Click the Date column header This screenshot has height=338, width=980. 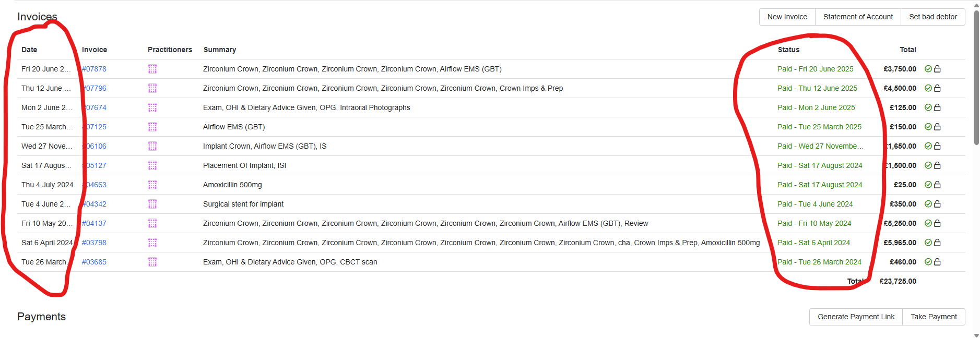(x=29, y=50)
